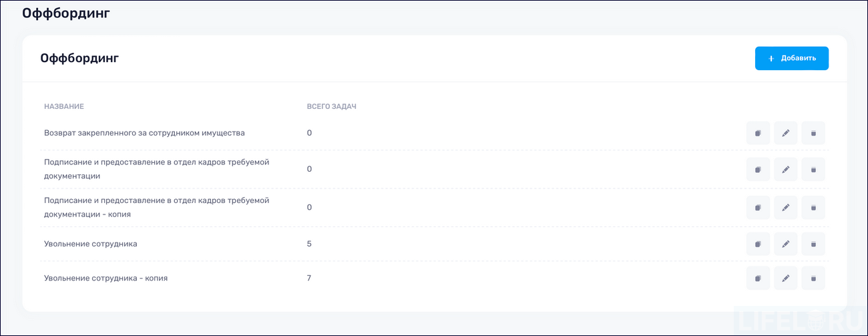The width and height of the screenshot is (868, 336).
Task: Edit the 'Возврат закрепленного за сотрудником имущества' row
Action: pyautogui.click(x=786, y=133)
